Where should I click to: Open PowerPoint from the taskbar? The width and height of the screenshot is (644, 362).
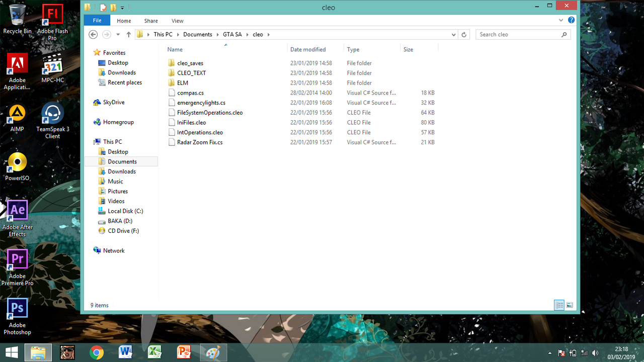(x=184, y=352)
